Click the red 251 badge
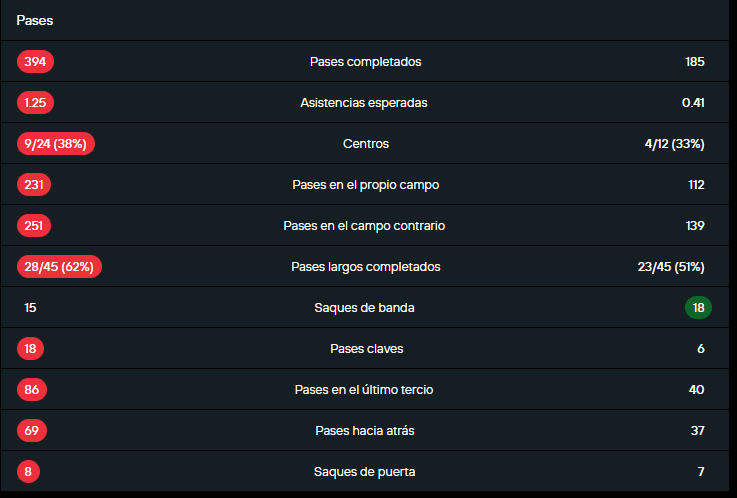The height and width of the screenshot is (498, 737). point(34,226)
